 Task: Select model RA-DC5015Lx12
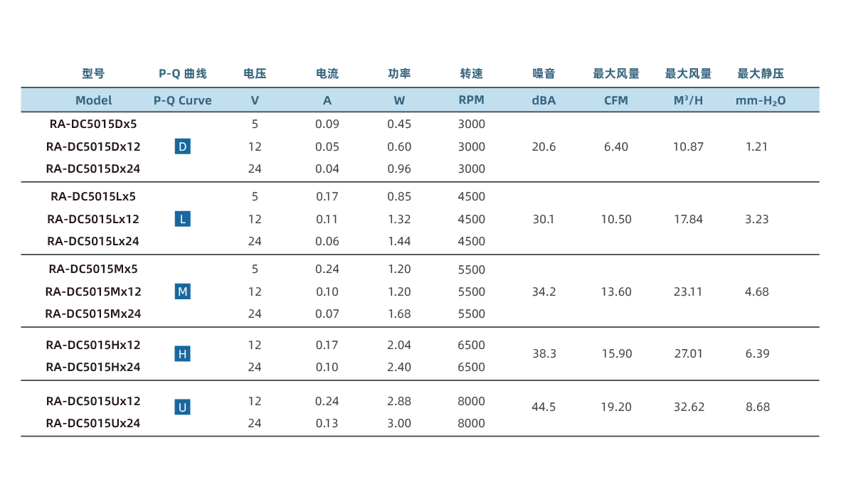coord(93,219)
